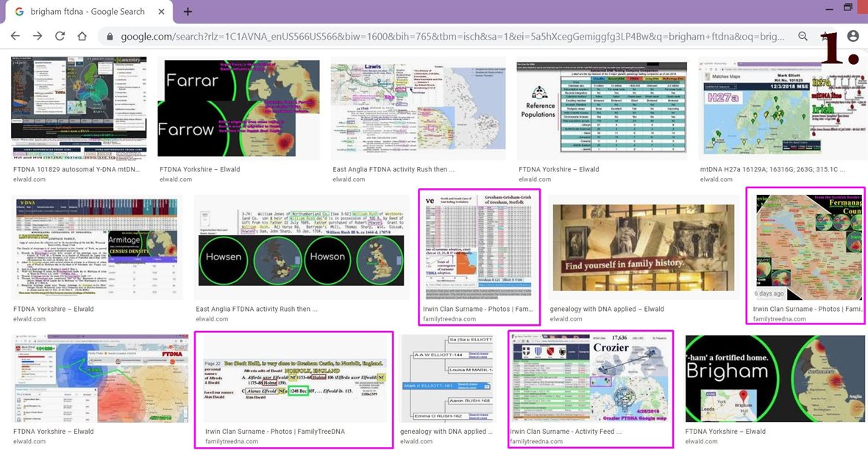Restore down the browser window
Viewport: 868px width, 450px height.
coord(848,7)
